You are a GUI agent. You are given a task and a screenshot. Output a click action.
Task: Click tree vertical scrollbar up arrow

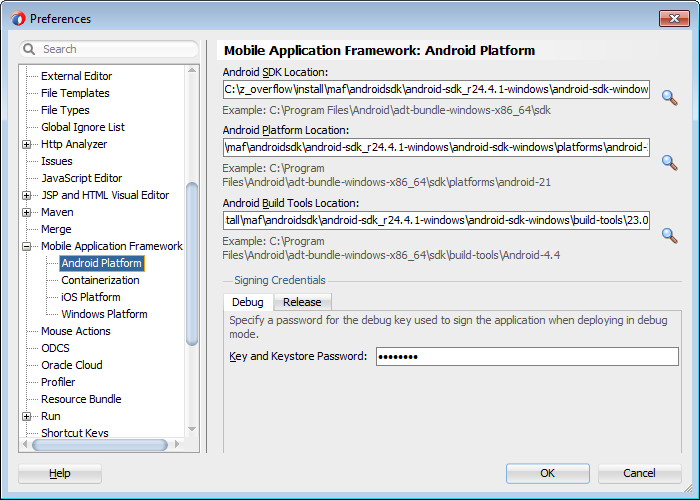192,71
